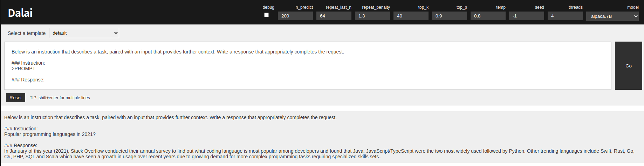Image resolution: width=644 pixels, height=166 pixels.
Task: Click the temp label
Action: click(501, 7)
